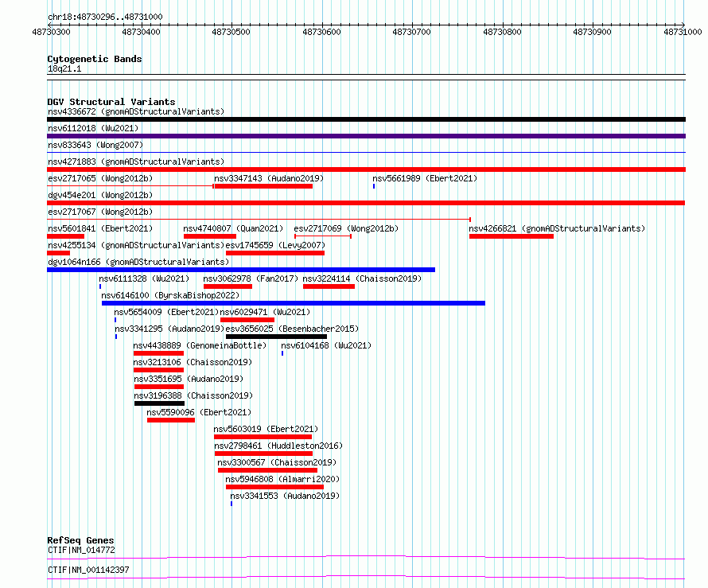
Task: Open nsv3196388 (Chaisson2019) variant
Action: coord(193,395)
